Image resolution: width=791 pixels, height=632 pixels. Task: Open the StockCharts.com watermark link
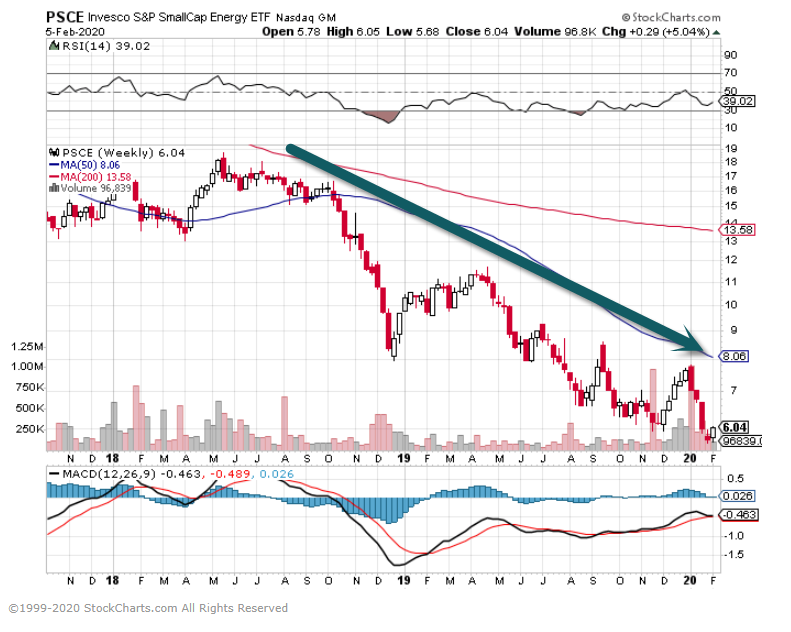point(671,17)
